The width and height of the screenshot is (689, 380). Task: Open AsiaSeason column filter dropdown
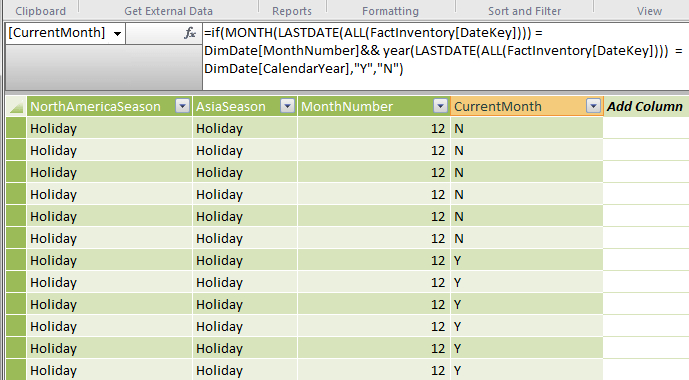pyautogui.click(x=287, y=106)
